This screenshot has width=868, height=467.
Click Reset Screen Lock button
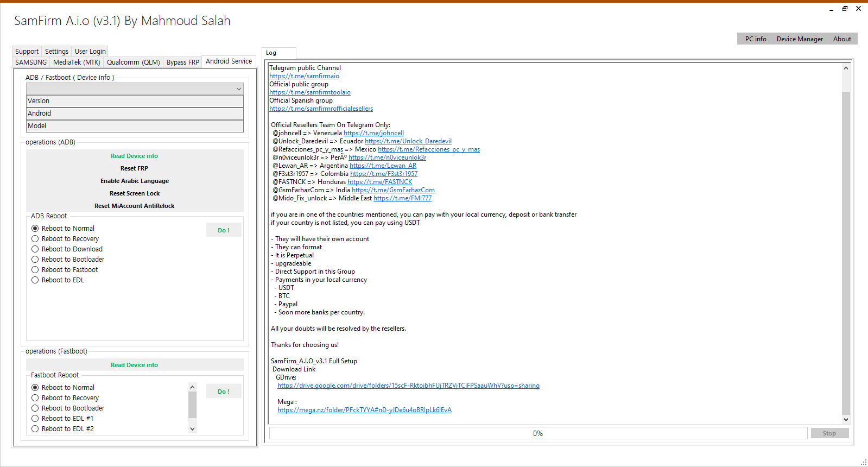(135, 193)
